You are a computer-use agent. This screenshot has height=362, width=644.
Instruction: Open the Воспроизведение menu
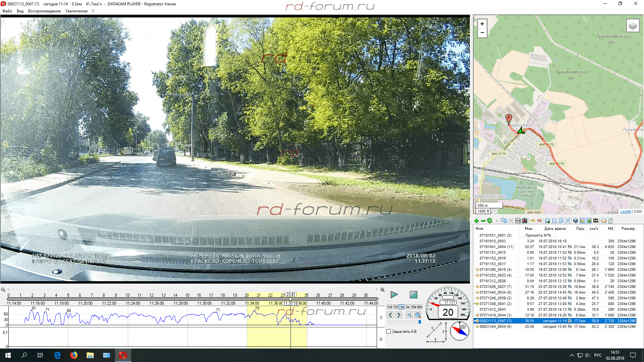pyautogui.click(x=44, y=11)
